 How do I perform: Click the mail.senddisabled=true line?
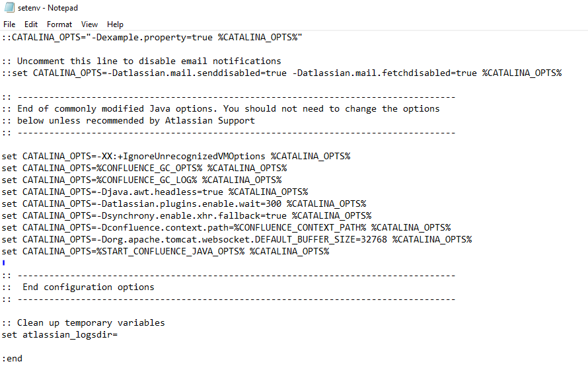(x=281, y=73)
